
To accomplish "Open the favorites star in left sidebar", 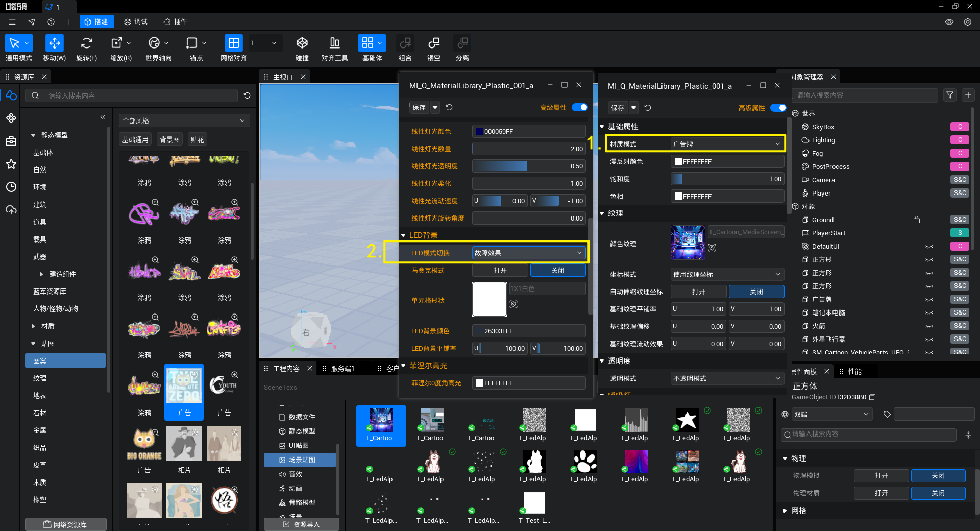I will coord(11,164).
